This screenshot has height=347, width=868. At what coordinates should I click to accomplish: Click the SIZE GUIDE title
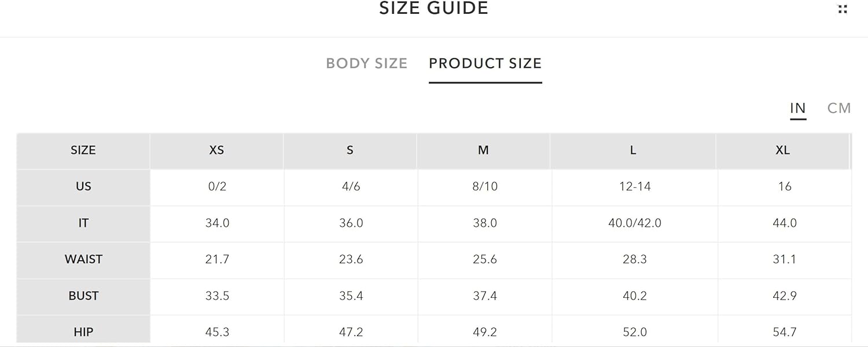tap(434, 8)
